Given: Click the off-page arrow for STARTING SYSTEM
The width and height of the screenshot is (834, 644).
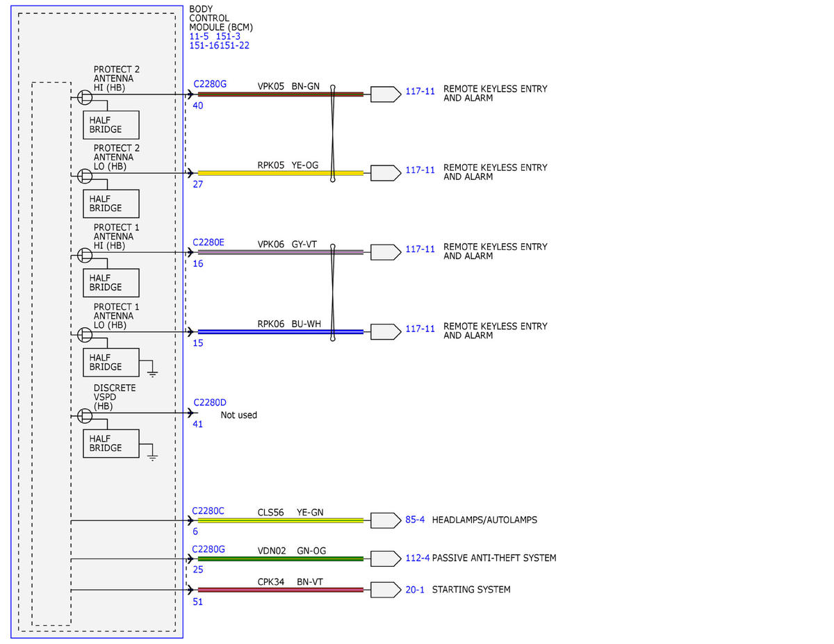Looking at the screenshot, I should coord(386,590).
